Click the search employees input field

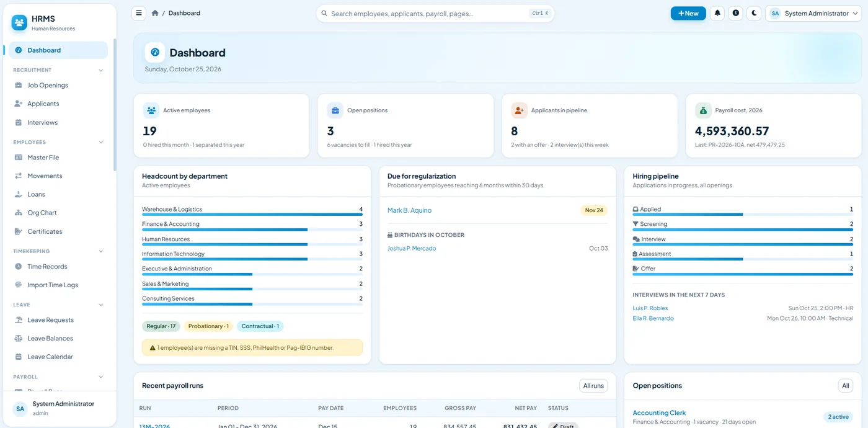(435, 13)
